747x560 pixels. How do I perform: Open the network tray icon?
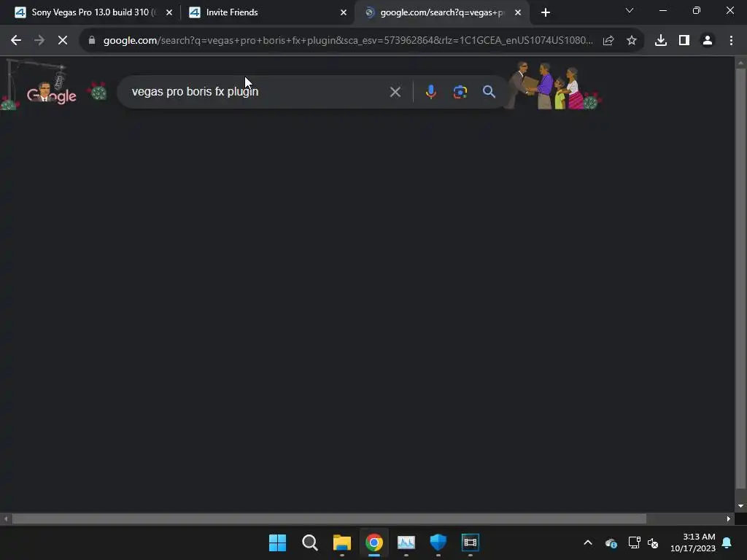tap(634, 542)
